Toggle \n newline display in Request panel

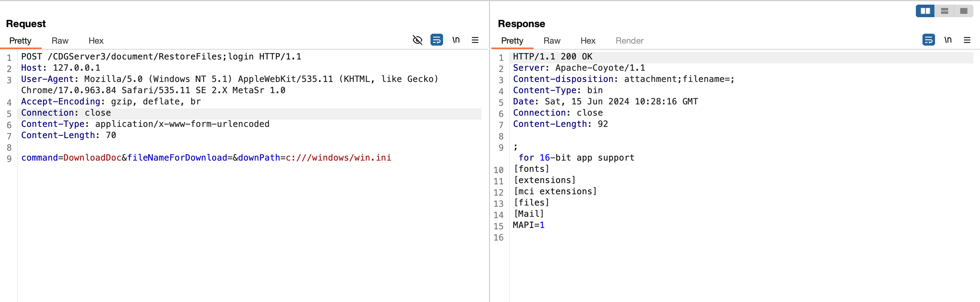pyautogui.click(x=456, y=40)
